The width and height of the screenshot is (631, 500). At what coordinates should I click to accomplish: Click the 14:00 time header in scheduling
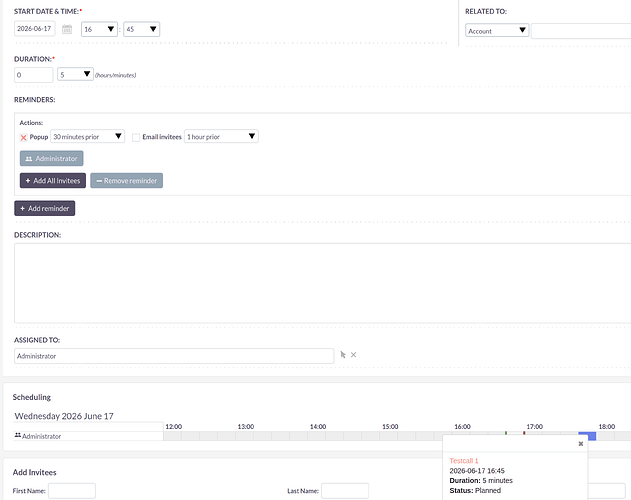(x=318, y=426)
